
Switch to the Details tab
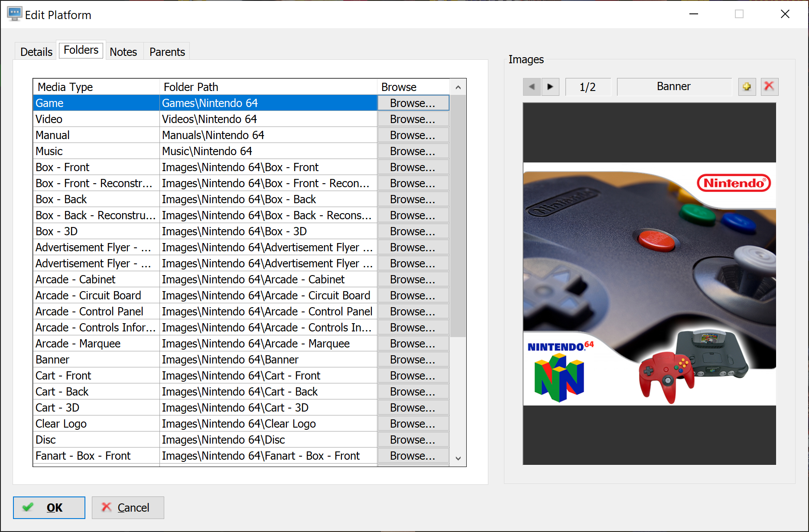point(36,52)
